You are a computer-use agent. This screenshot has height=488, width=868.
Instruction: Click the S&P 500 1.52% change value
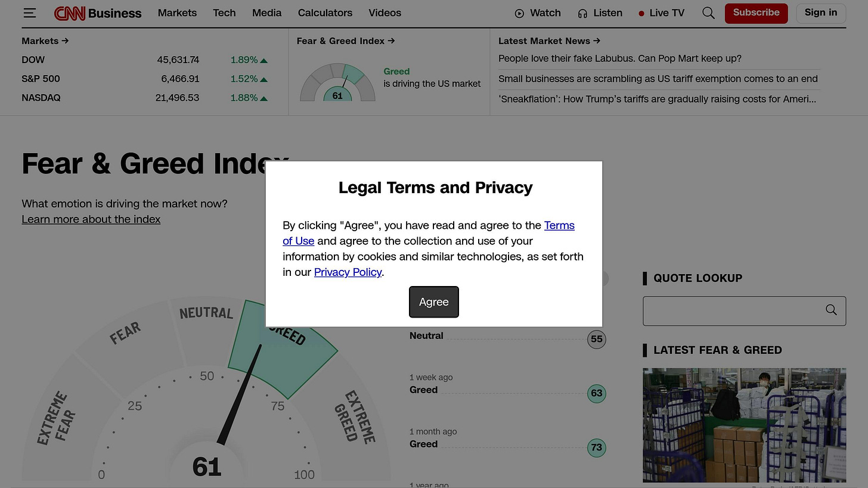(x=249, y=79)
